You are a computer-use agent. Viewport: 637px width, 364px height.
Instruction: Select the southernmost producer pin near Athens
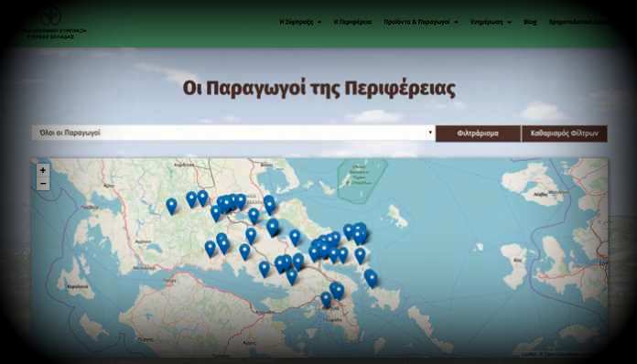click(x=326, y=300)
